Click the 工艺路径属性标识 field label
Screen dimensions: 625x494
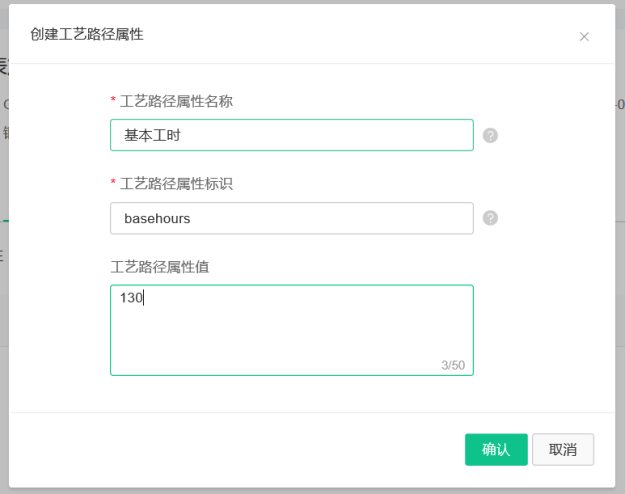[176, 184]
